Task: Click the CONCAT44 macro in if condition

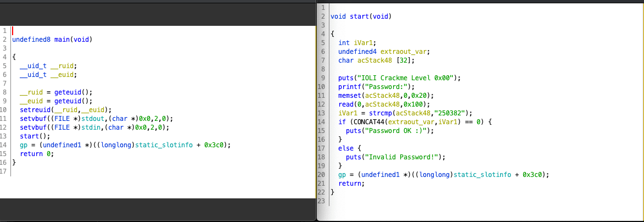Action: point(366,122)
